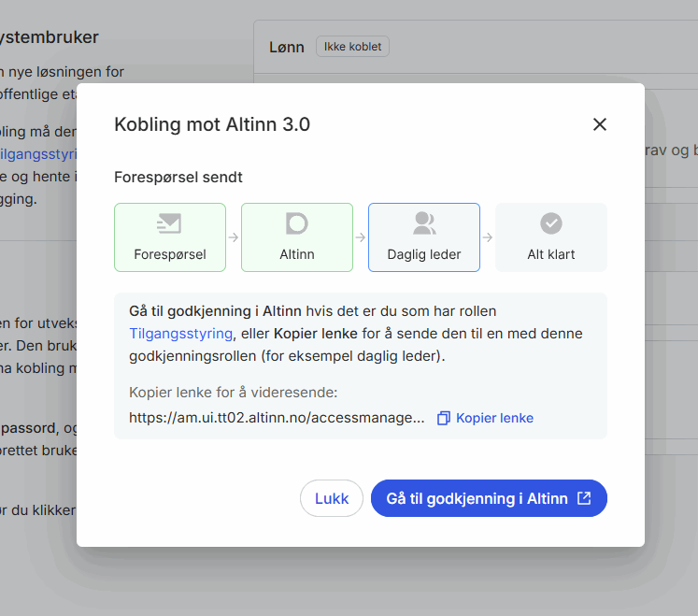Click arrow between Altinn and Daglig leder
Screen dimensions: 698x616
[x=361, y=237]
